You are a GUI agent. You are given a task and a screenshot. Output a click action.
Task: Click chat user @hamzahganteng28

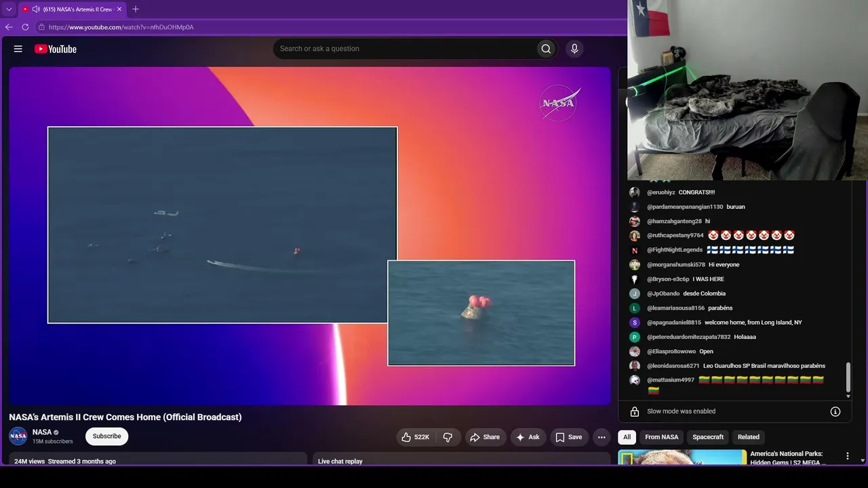(674, 221)
